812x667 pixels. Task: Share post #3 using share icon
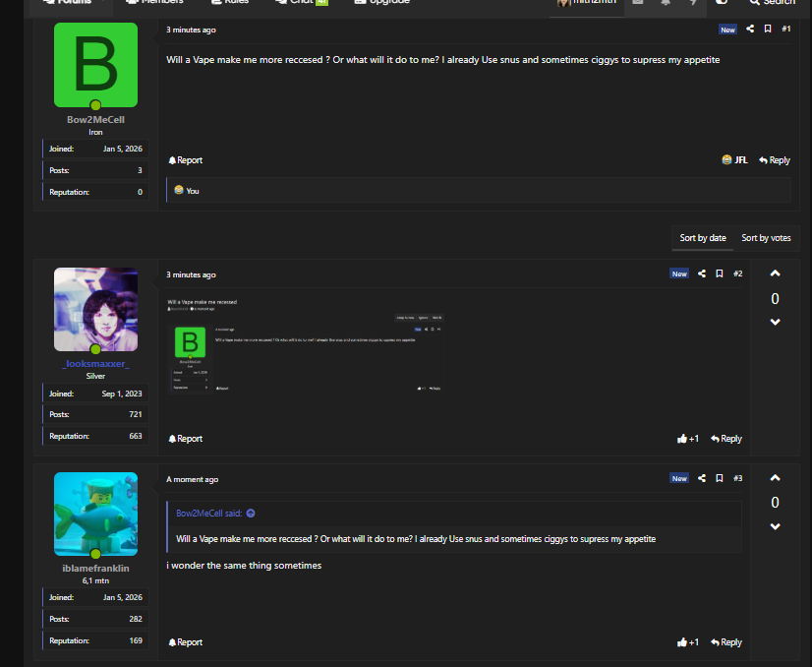pyautogui.click(x=702, y=478)
